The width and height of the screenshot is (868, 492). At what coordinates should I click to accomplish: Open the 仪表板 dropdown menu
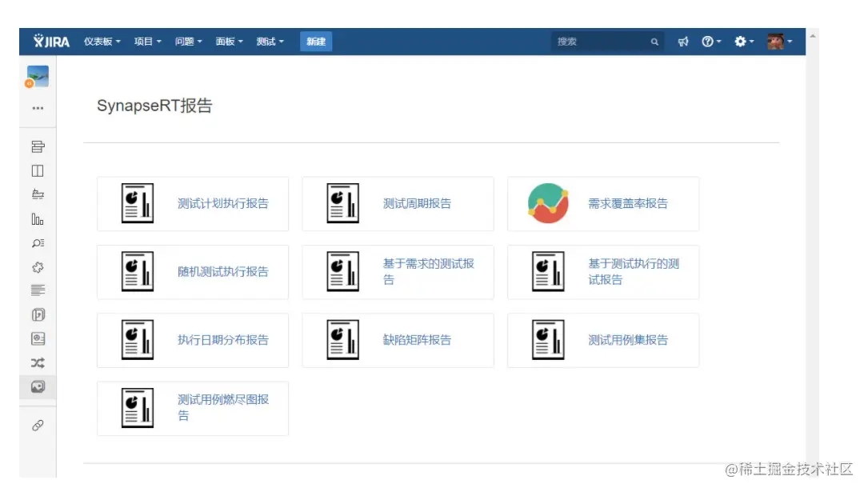pos(102,42)
